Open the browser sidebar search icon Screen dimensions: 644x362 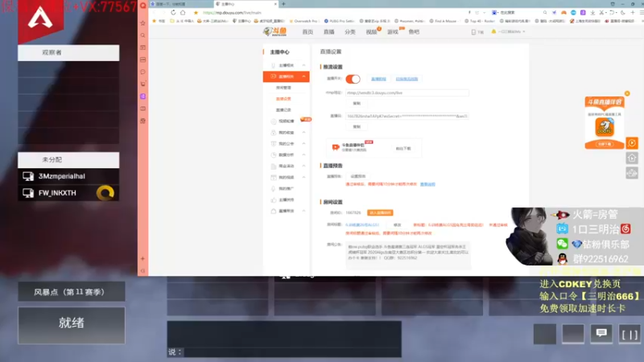click(143, 35)
